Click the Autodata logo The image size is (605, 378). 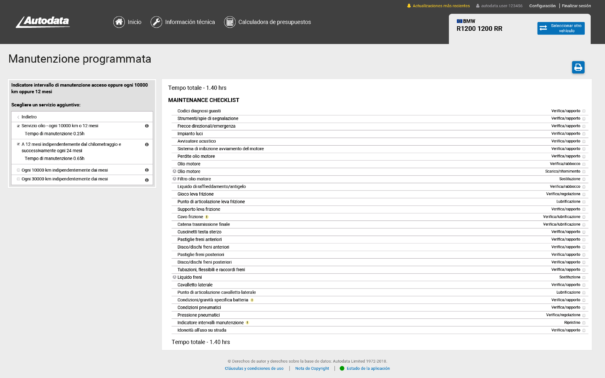point(43,22)
